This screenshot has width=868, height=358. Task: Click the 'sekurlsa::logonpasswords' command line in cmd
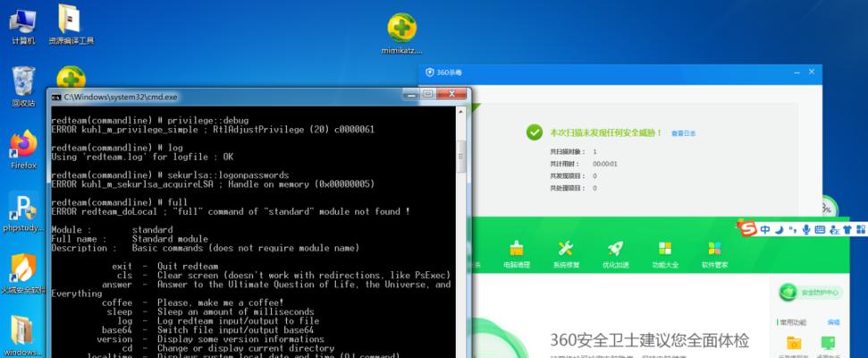pos(170,175)
